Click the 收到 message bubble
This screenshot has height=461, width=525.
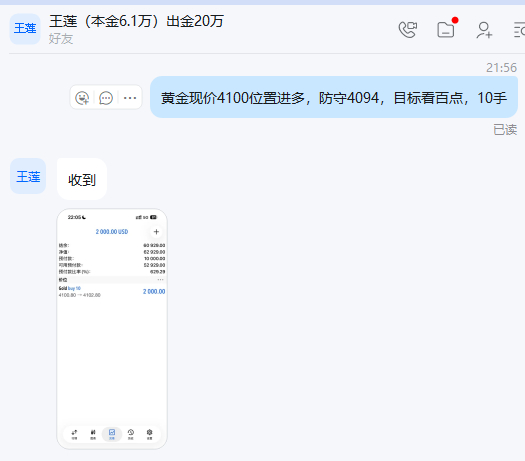[82, 179]
